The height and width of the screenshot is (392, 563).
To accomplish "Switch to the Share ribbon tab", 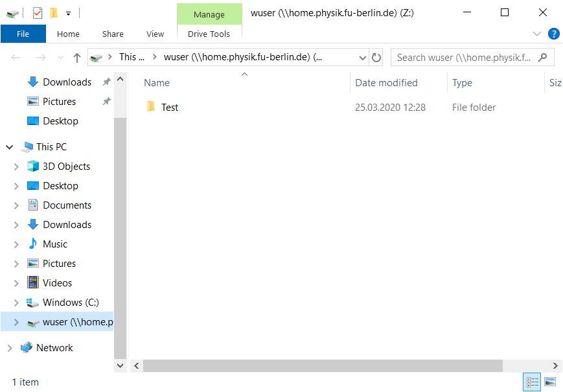I will 113,34.
